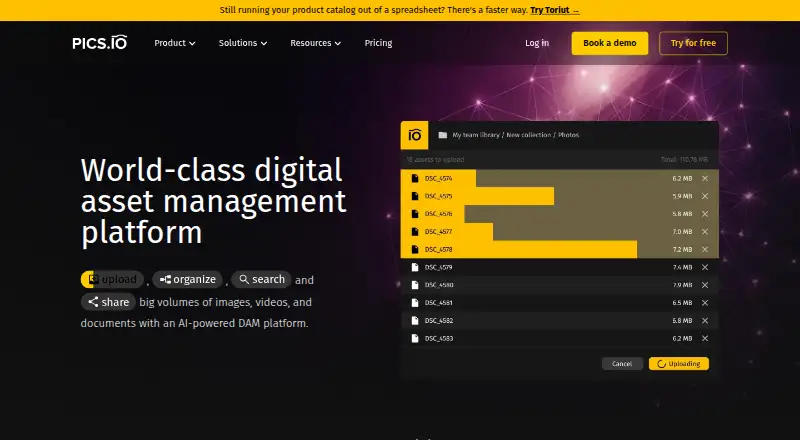
Task: Remove DSC_4575 from the upload list
Action: pos(705,196)
